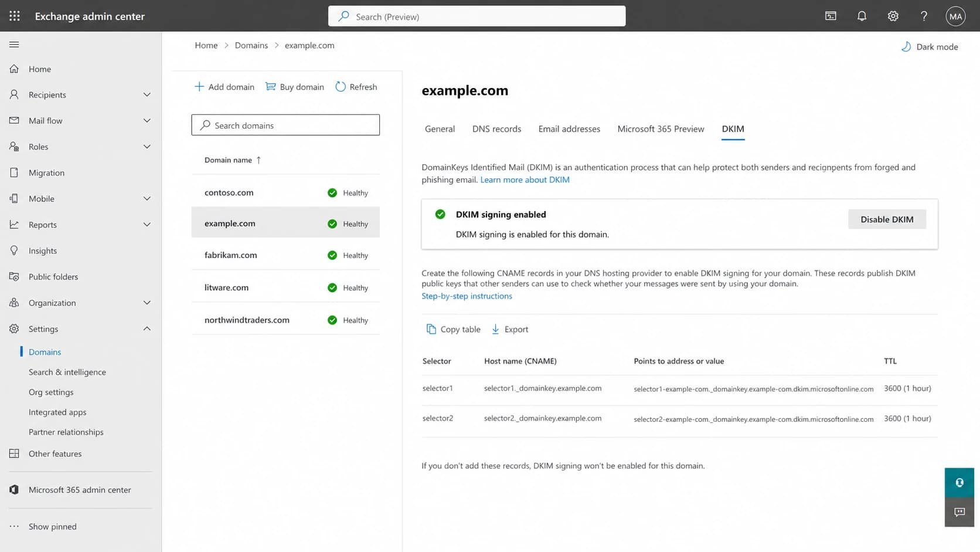The image size is (980, 552).
Task: Open Insights in the sidebar
Action: point(43,250)
